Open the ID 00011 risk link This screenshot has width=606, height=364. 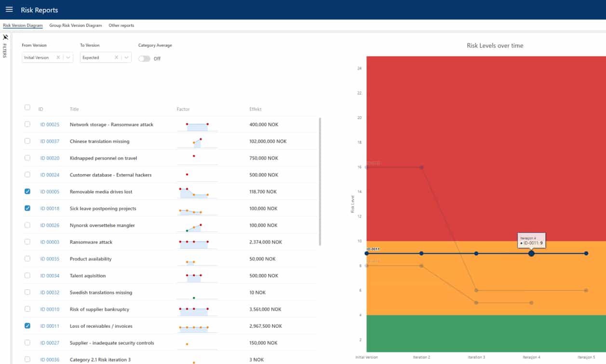(x=50, y=326)
